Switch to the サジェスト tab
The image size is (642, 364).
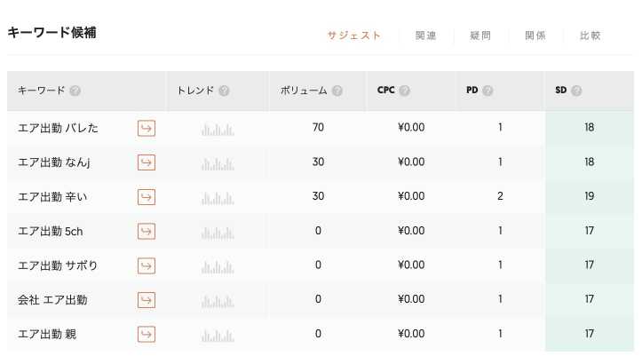point(353,36)
